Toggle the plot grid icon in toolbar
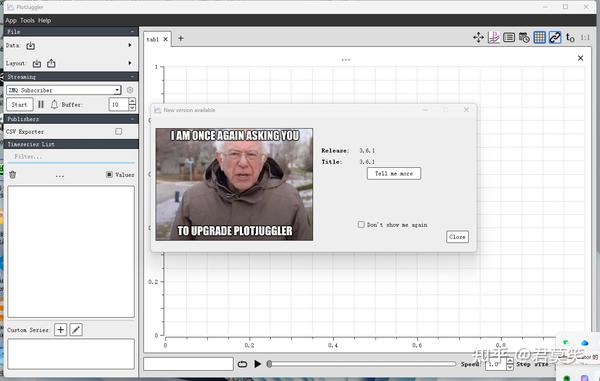The width and height of the screenshot is (600, 381). (540, 37)
